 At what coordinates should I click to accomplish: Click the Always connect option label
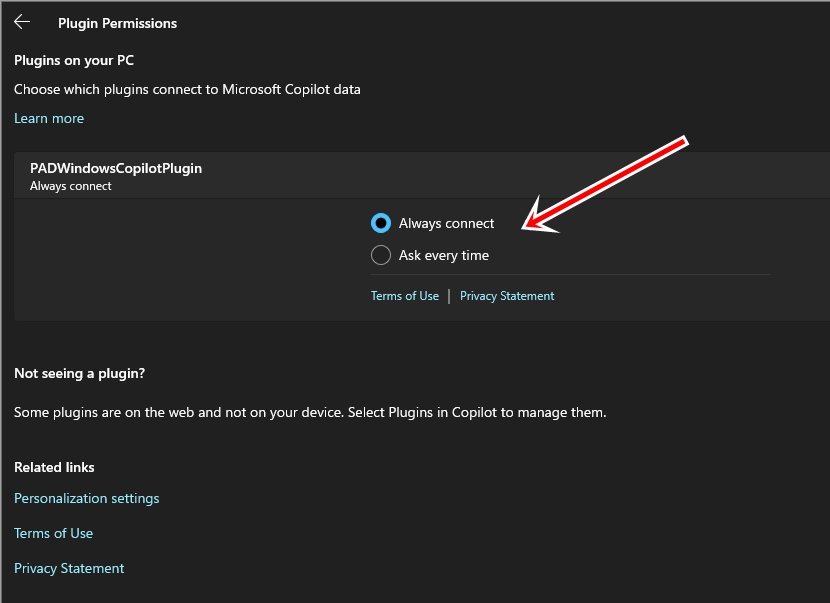pos(446,223)
